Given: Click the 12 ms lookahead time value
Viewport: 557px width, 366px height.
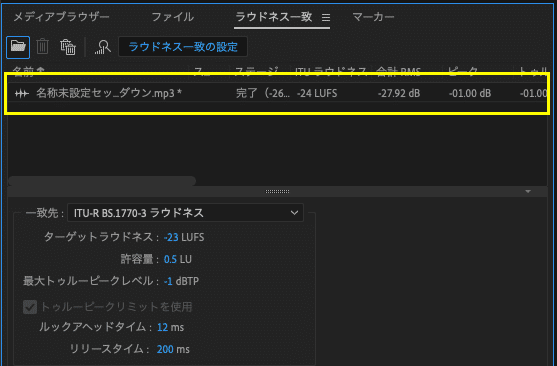Looking at the screenshot, I should click(162, 327).
